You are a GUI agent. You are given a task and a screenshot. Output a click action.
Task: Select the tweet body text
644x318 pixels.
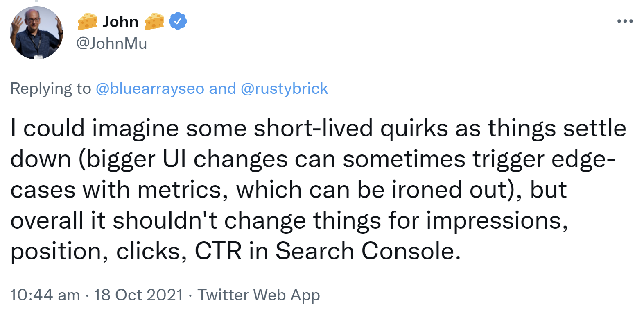click(287, 189)
